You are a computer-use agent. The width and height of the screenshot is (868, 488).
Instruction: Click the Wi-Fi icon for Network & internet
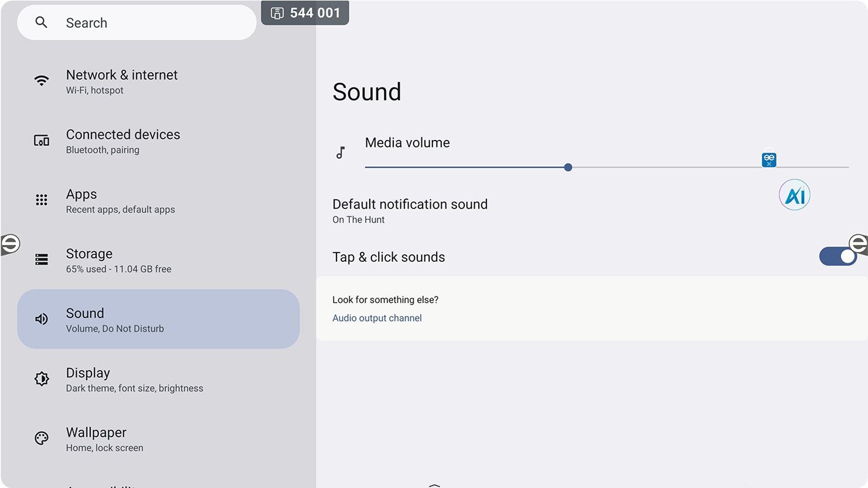click(x=42, y=81)
